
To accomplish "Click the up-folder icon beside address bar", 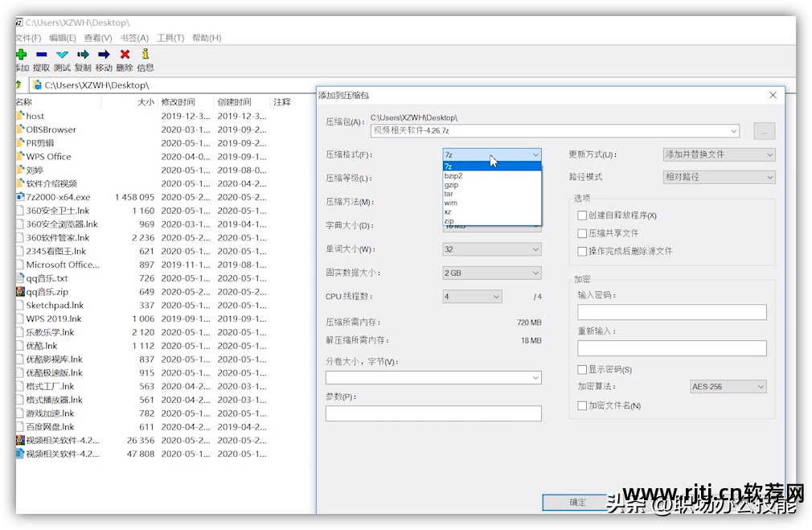I will [18, 84].
